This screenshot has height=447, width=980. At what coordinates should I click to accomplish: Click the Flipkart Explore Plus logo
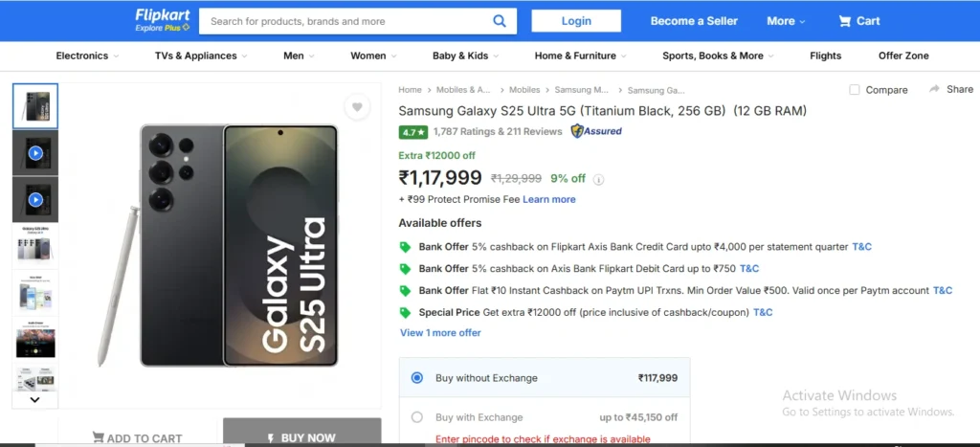click(x=163, y=21)
